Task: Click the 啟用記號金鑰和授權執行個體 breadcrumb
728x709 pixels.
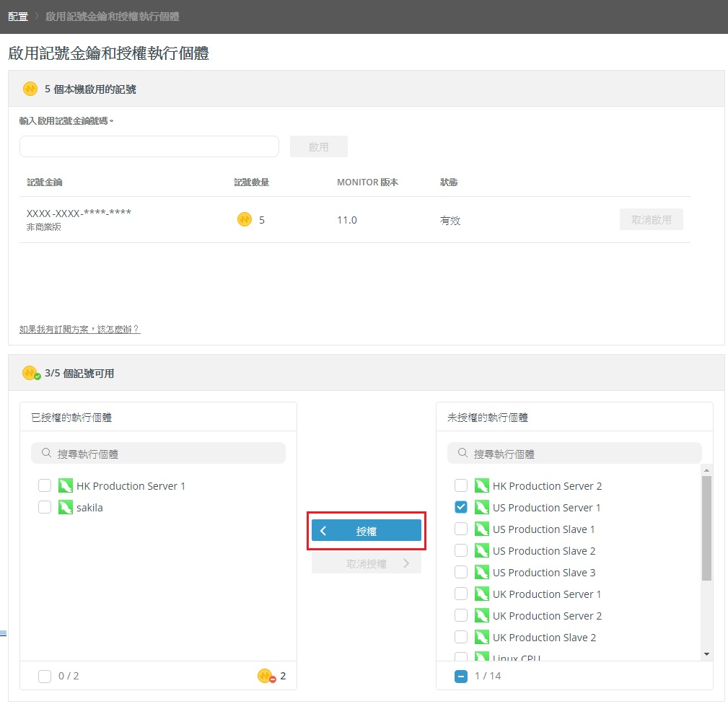Action: (113, 16)
